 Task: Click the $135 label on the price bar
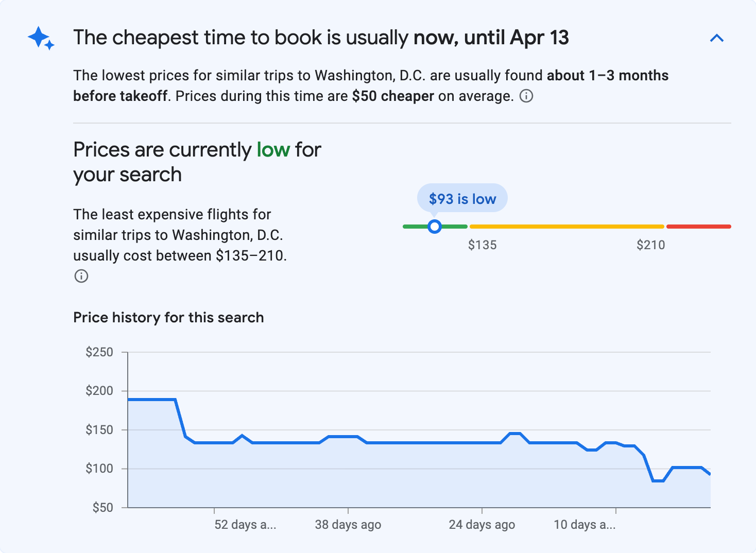pos(483,245)
